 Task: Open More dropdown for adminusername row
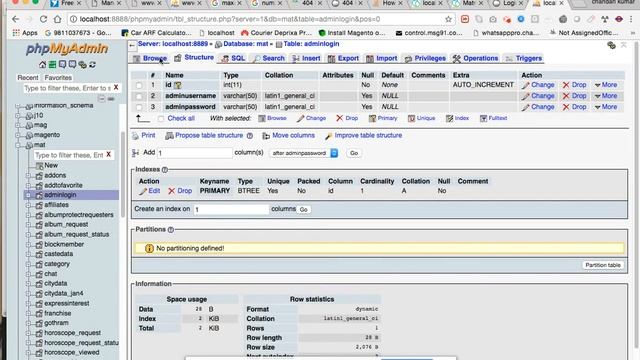606,96
